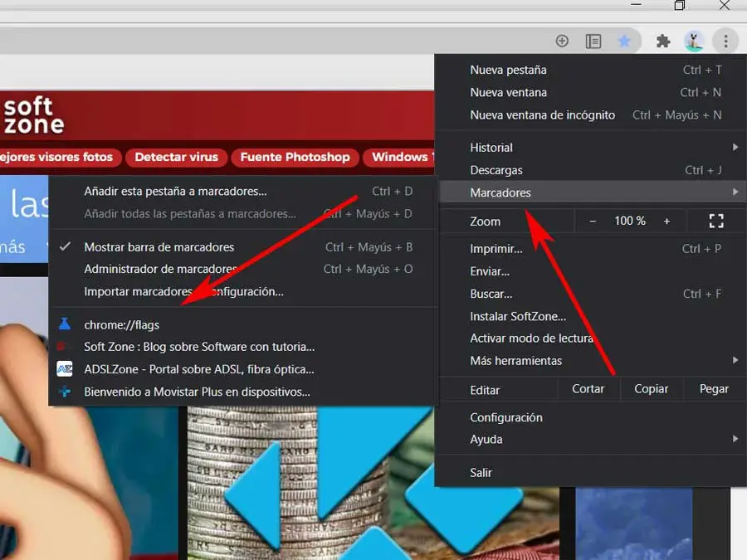Open Administrador de marcadores
This screenshot has width=747, height=560.
click(243, 269)
